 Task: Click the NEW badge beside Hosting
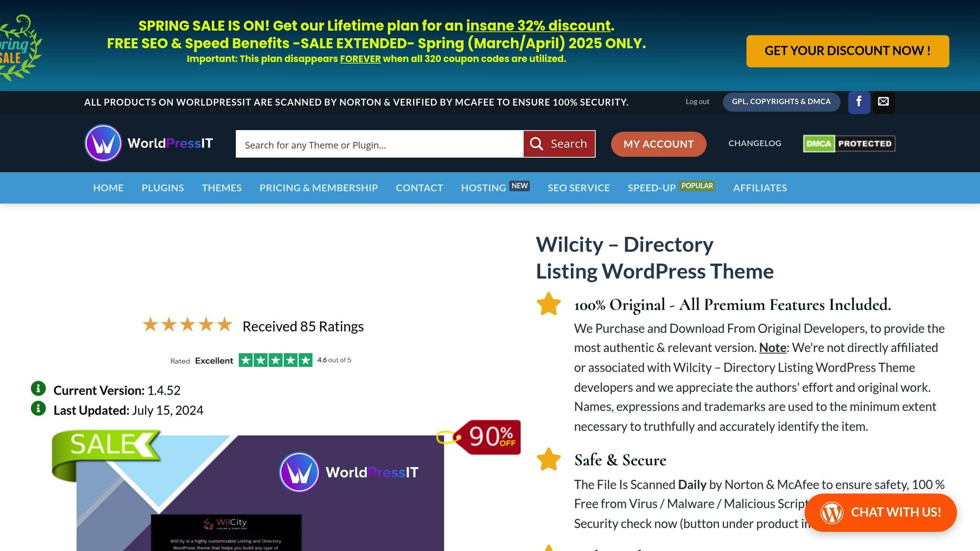coord(520,186)
